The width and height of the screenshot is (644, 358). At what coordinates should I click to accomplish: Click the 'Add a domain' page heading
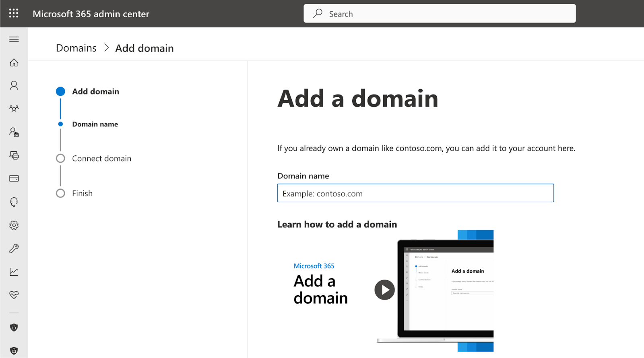tap(358, 98)
